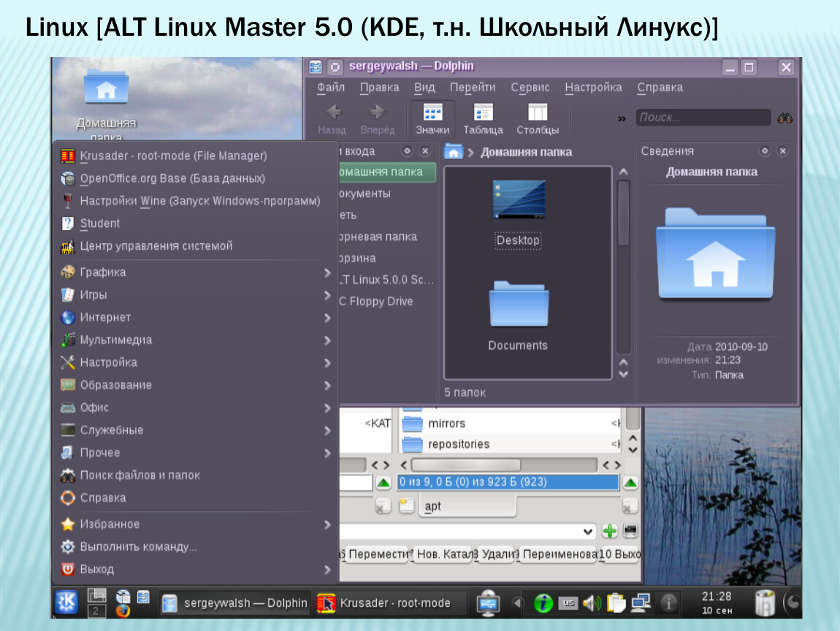
Task: Click the green info icon in system tray
Action: (543, 603)
